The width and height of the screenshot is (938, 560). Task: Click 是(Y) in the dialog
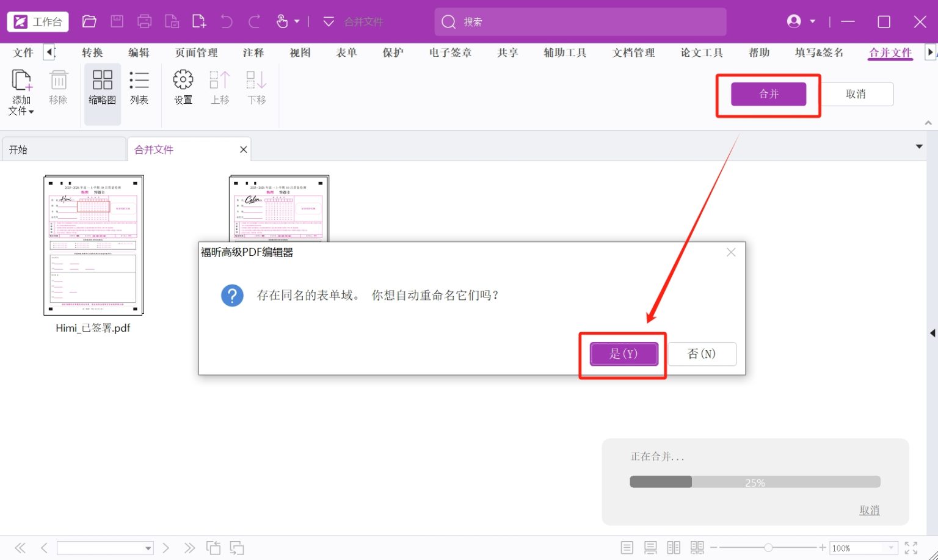tap(624, 354)
